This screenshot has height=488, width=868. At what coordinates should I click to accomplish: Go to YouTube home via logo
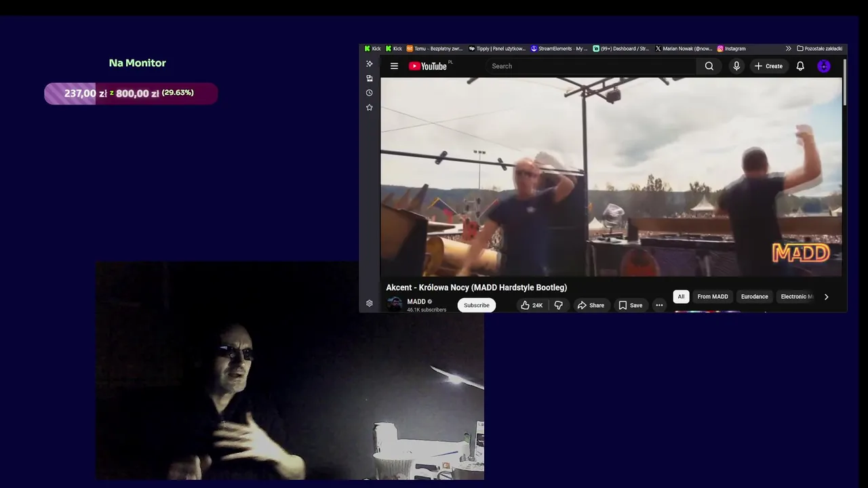(428, 66)
